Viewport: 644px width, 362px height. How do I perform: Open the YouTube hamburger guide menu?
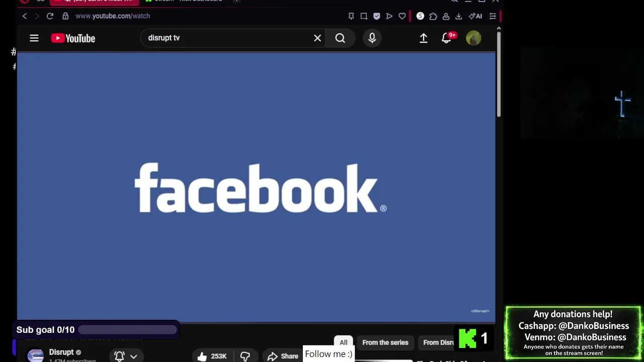pos(34,38)
